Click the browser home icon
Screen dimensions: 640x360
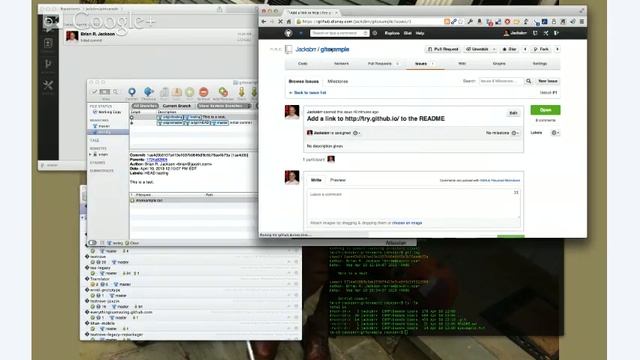click(289, 22)
